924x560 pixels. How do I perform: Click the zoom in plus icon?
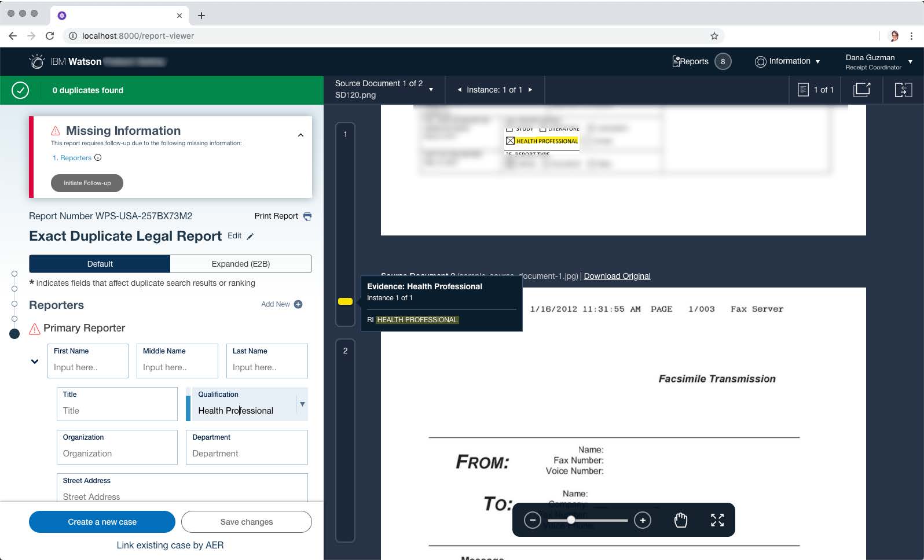click(643, 520)
